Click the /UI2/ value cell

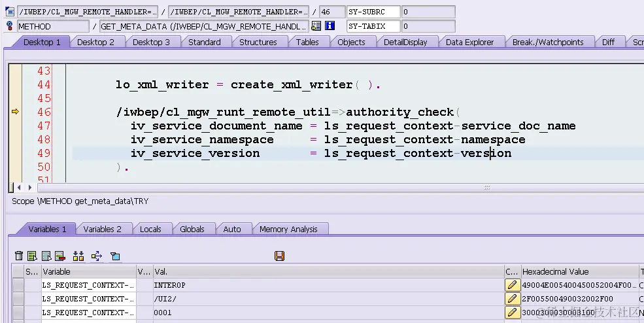pyautogui.click(x=329, y=299)
